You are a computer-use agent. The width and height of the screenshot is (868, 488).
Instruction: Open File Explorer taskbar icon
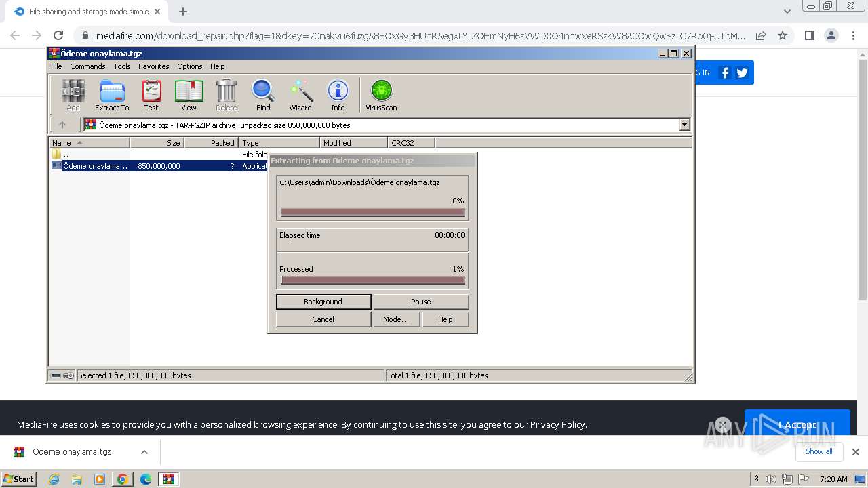point(77,479)
